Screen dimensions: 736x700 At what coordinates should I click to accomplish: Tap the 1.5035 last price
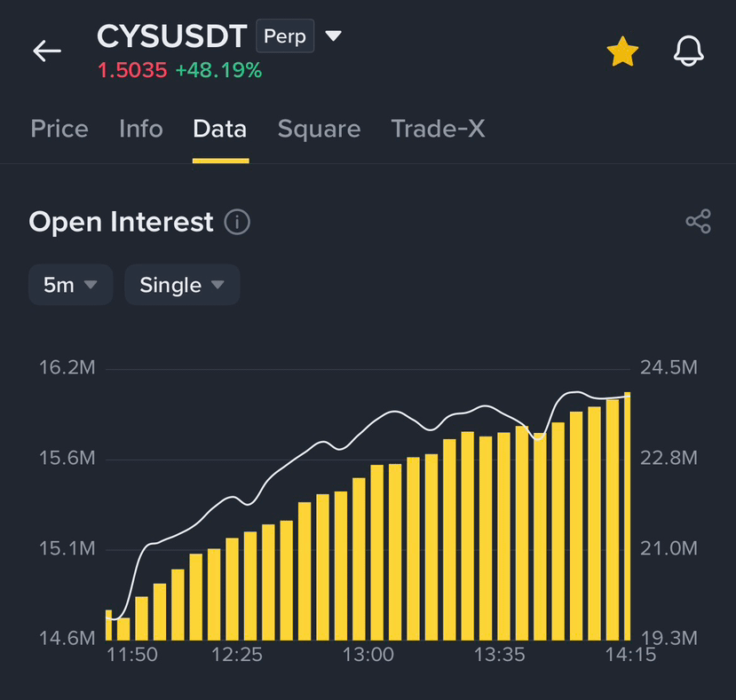(132, 70)
